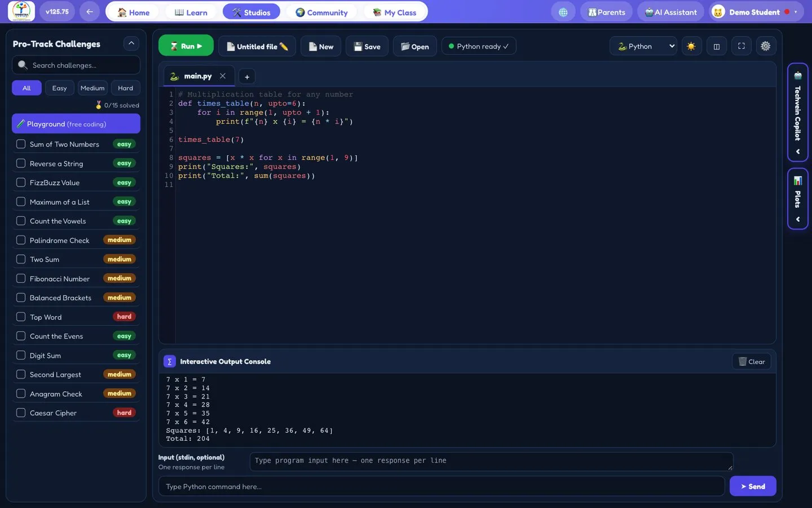Image resolution: width=812 pixels, height=508 pixels.
Task: Open the language globe icon
Action: (563, 12)
